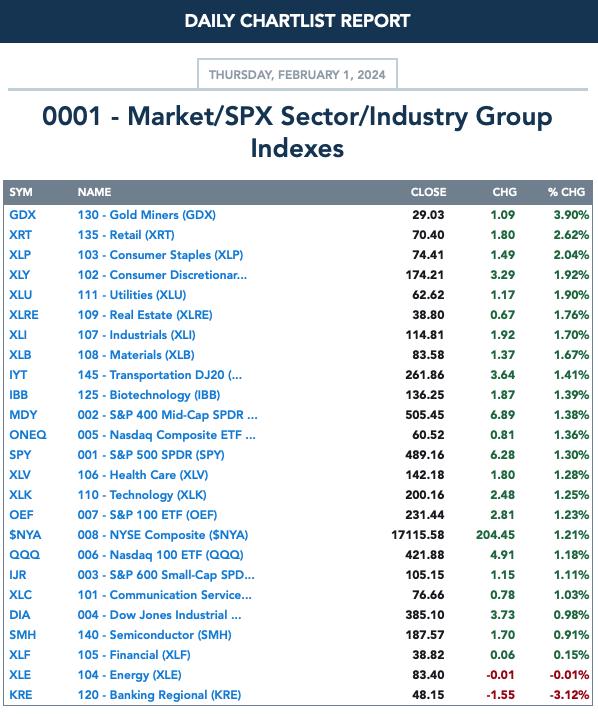Image resolution: width=598 pixels, height=714 pixels.
Task: Click the XLRE symbol link
Action: click(x=24, y=315)
